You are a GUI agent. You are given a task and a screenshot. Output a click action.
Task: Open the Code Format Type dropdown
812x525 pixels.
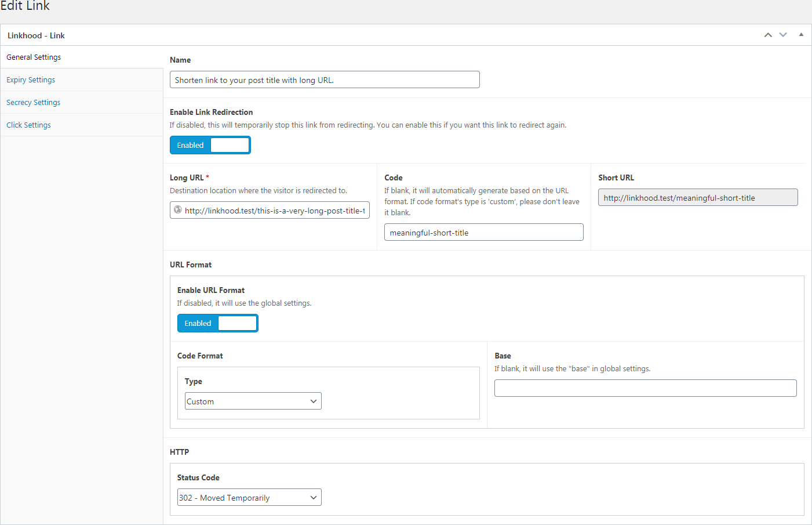(x=253, y=401)
